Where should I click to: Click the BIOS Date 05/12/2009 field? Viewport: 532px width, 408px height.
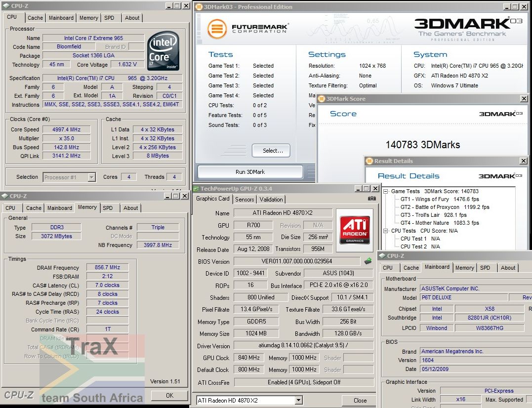[476, 369]
